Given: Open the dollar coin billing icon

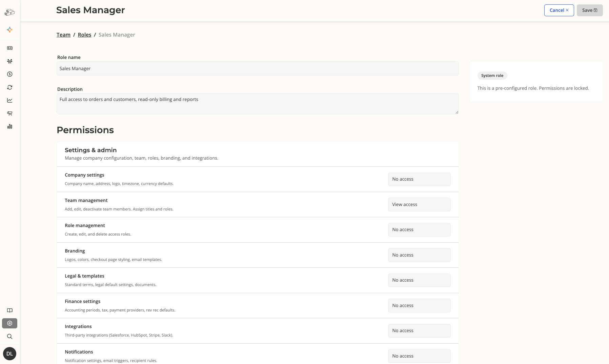Looking at the screenshot, I should tap(10, 74).
